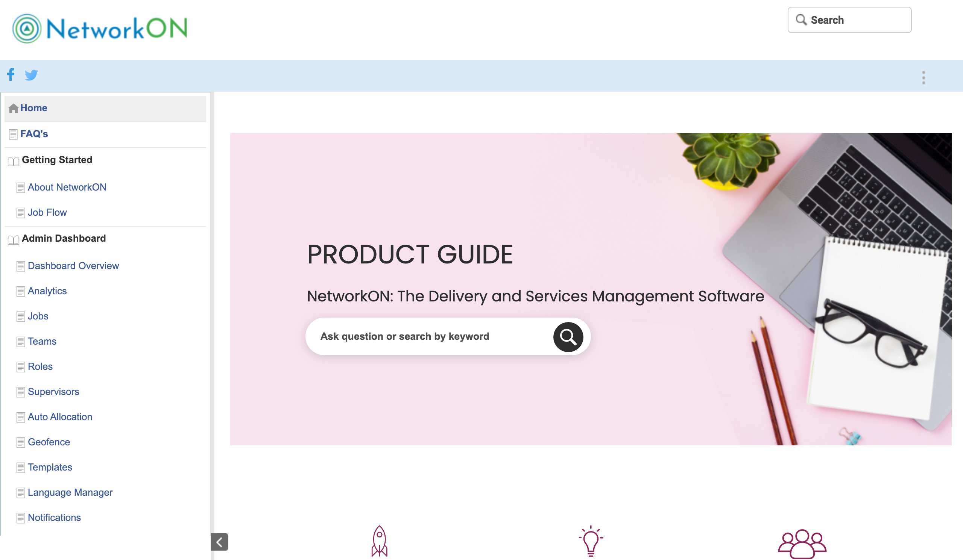Image resolution: width=963 pixels, height=560 pixels.
Task: Click page icon beside Supervisors
Action: pos(21,392)
